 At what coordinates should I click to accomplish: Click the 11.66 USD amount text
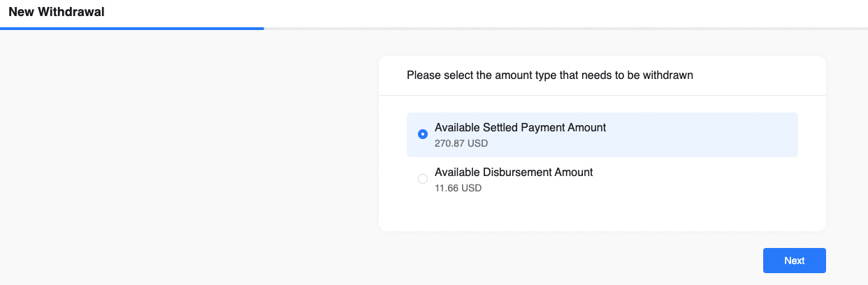[458, 188]
